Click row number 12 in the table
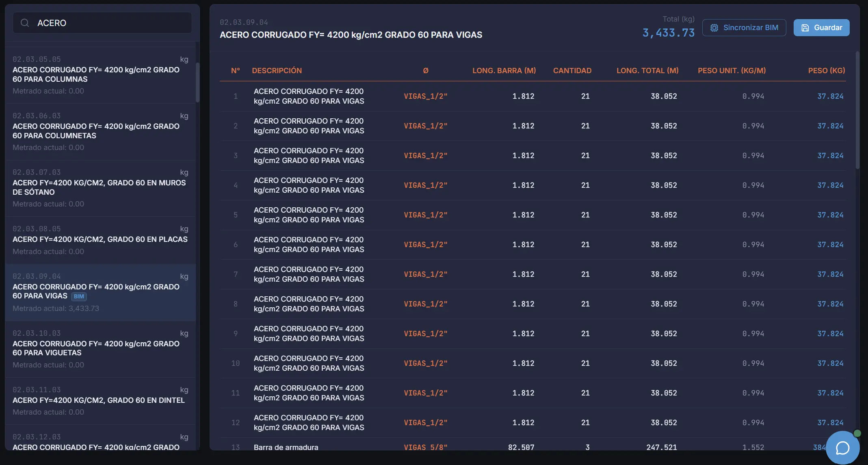868x465 pixels. [236, 423]
